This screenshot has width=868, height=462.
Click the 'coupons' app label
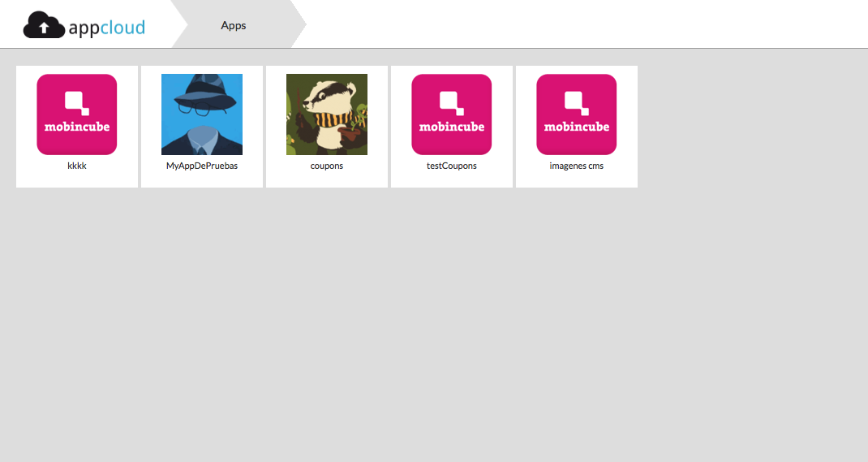click(x=327, y=166)
